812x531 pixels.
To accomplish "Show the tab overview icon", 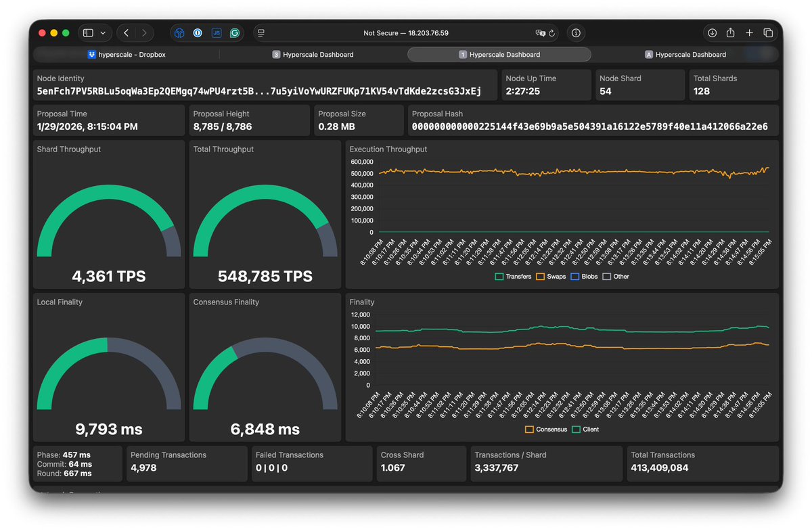I will [x=768, y=32].
